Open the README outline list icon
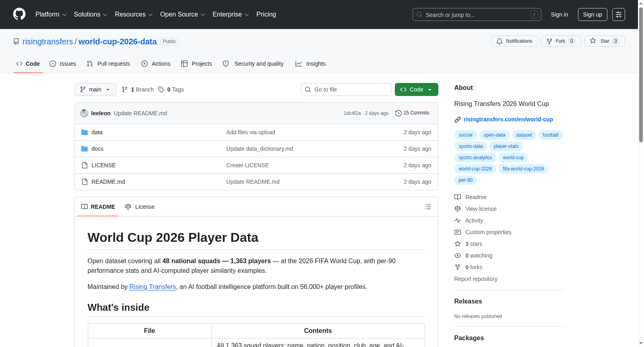 click(x=428, y=207)
